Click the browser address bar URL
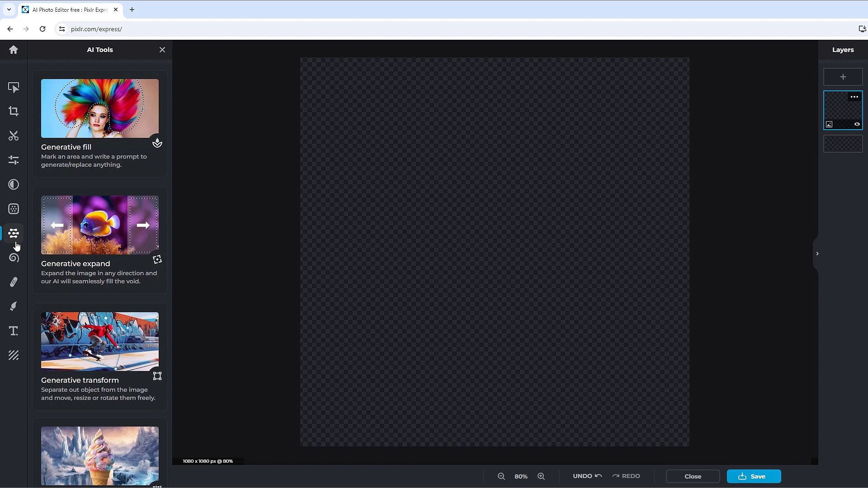868x488 pixels. click(96, 29)
